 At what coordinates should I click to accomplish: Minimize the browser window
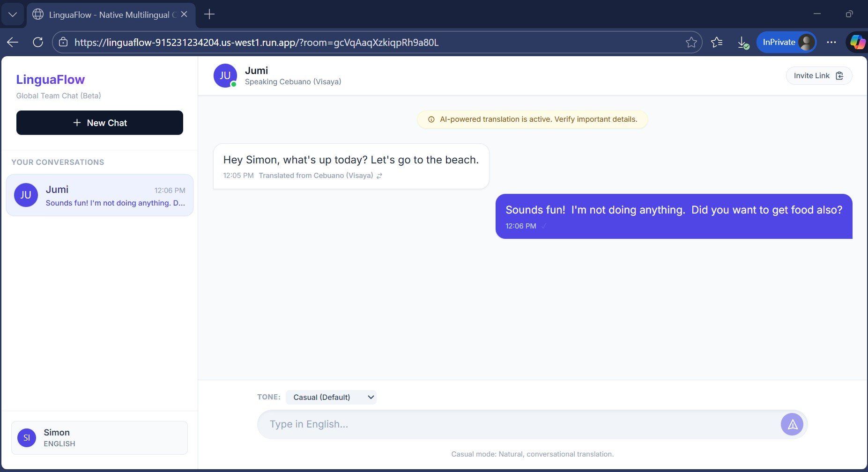click(817, 14)
